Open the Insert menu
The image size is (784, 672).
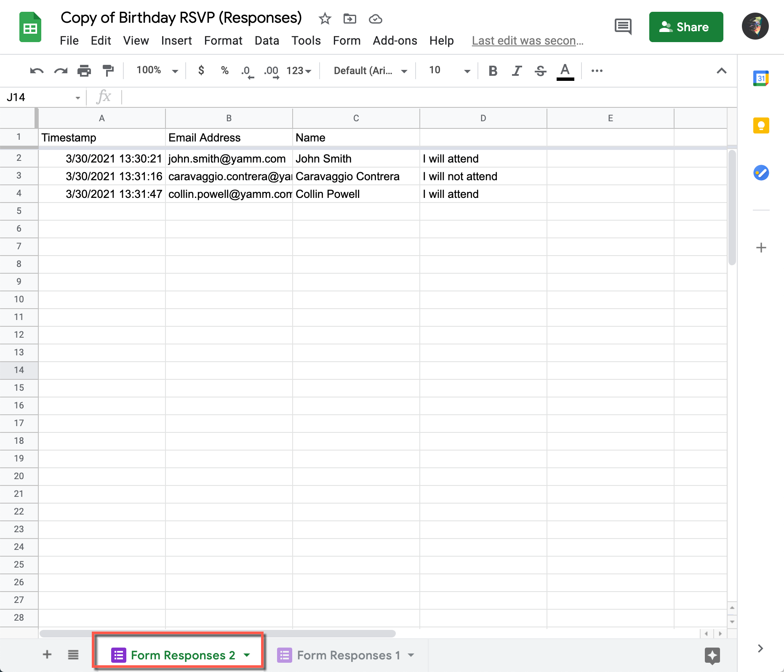click(x=176, y=41)
